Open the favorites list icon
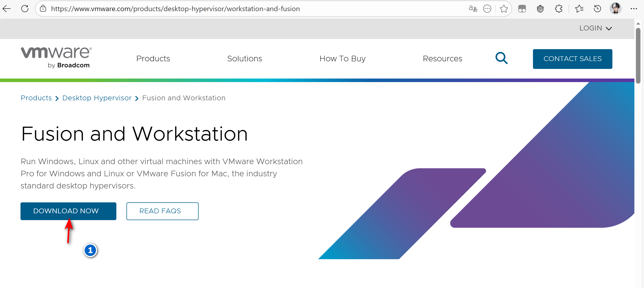Screen dimensions: 644x288 [579, 9]
